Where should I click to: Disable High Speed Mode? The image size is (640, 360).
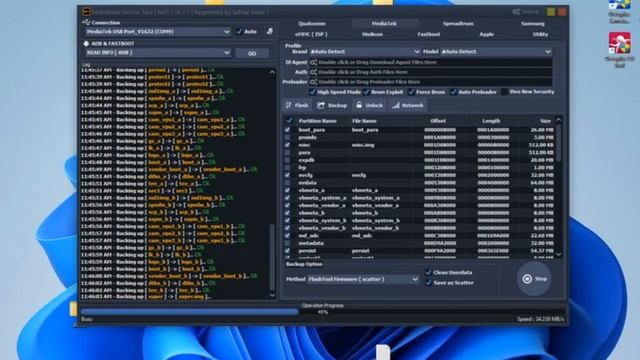tap(313, 92)
